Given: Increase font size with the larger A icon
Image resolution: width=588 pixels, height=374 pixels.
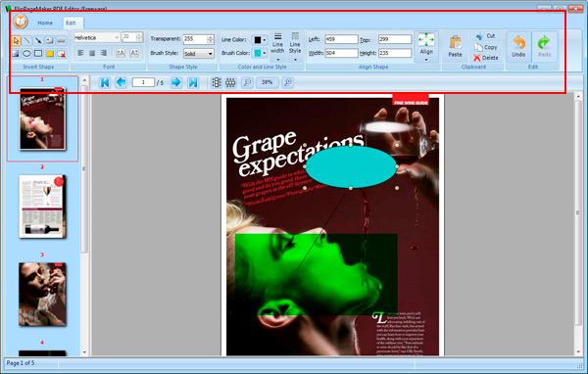Looking at the screenshot, I should (x=121, y=53).
